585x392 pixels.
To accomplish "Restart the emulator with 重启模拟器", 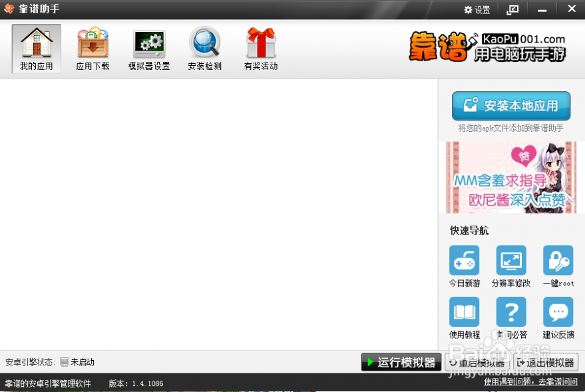I will (478, 362).
